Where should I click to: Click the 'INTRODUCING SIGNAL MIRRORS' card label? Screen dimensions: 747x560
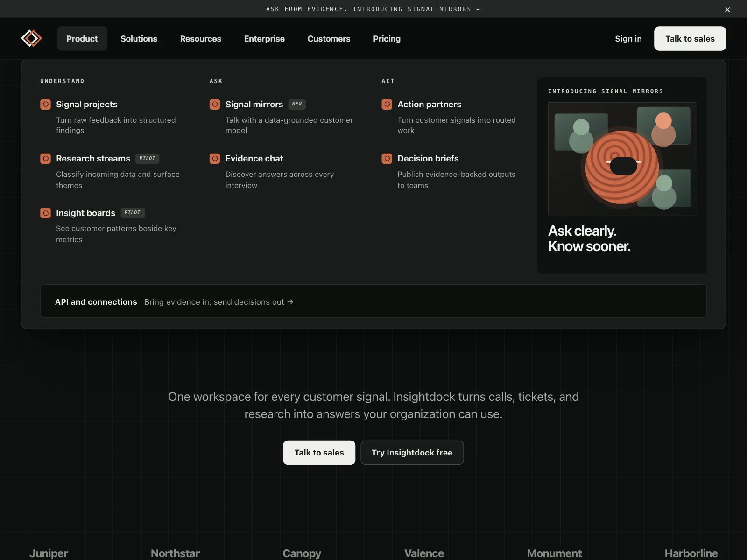click(x=606, y=91)
